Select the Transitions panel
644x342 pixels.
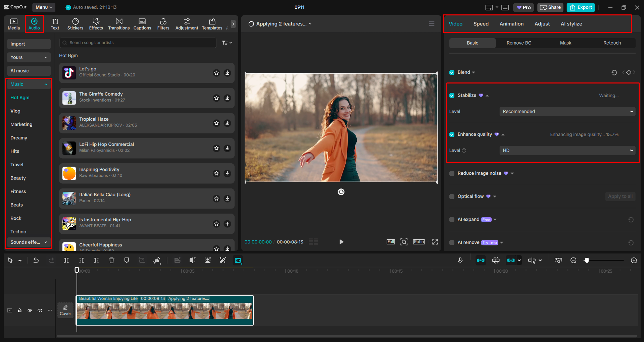[x=119, y=23]
